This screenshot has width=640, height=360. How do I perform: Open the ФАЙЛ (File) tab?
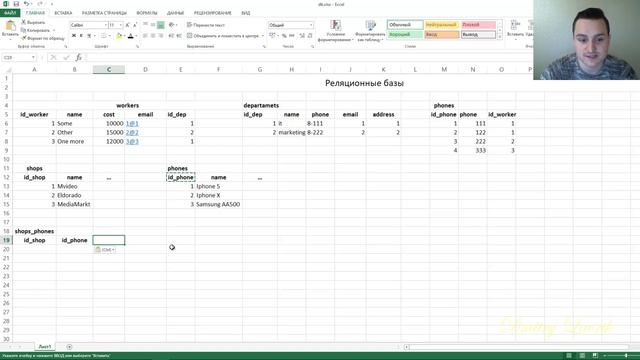pyautogui.click(x=10, y=13)
